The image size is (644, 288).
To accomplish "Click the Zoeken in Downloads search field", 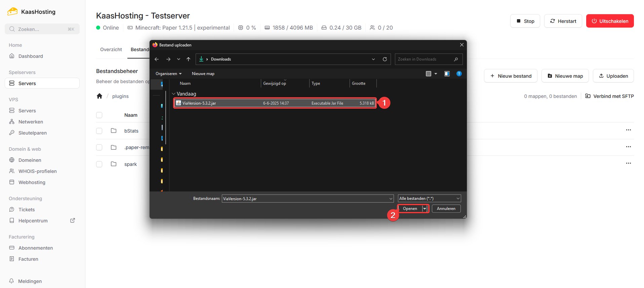I will (x=425, y=59).
